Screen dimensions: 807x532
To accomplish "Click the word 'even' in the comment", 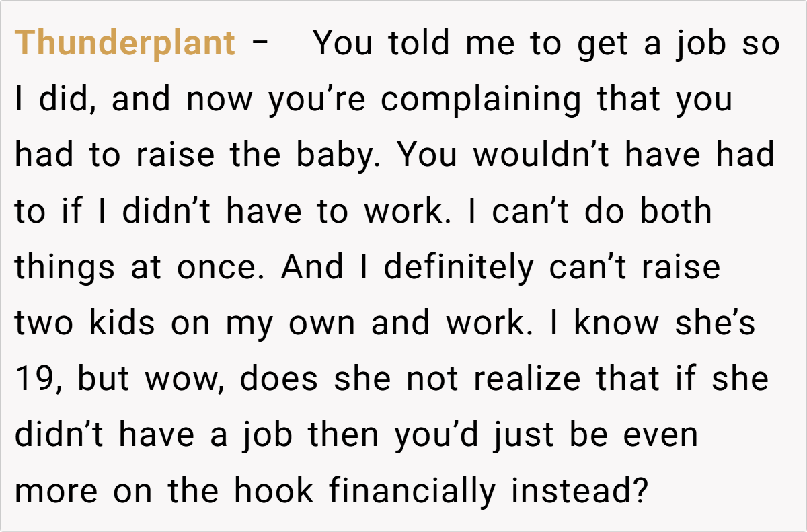I will [661, 435].
